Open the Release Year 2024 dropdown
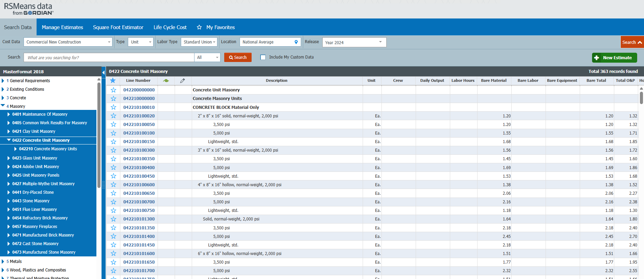Image resolution: width=644 pixels, height=279 pixels. click(x=354, y=42)
